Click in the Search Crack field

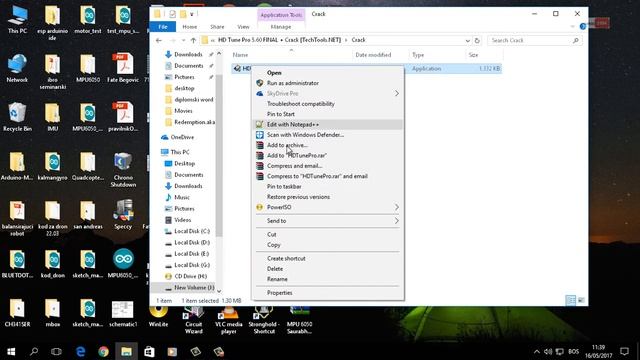point(534,40)
